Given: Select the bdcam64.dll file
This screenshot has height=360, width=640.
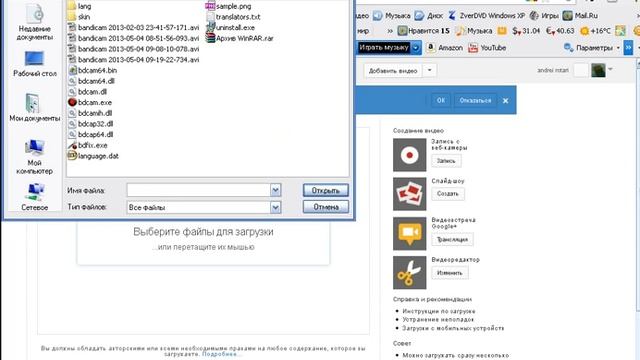Looking at the screenshot, I should pos(91,81).
